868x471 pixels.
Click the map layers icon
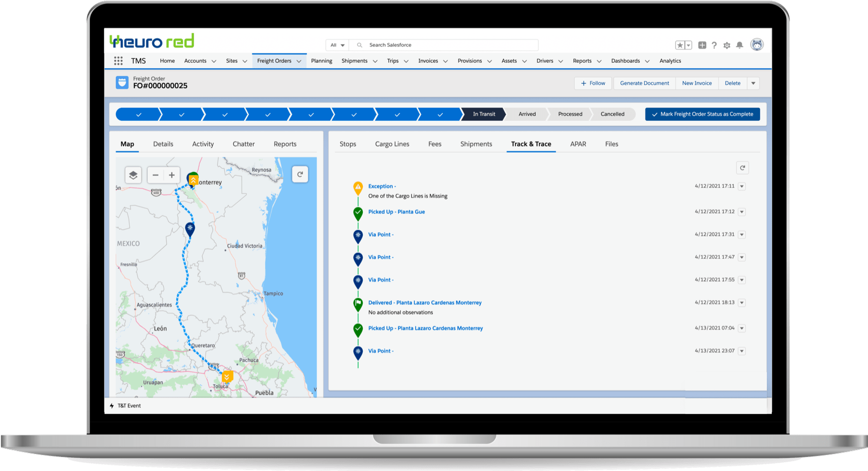click(x=133, y=175)
